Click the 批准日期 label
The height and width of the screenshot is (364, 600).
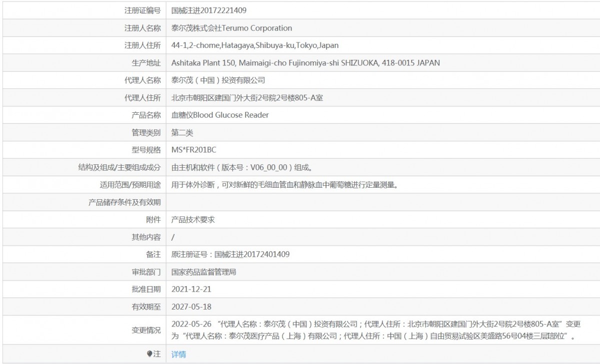point(146,289)
